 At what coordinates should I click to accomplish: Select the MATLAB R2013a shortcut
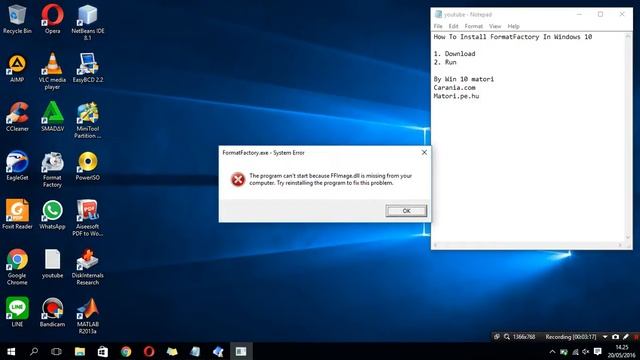point(87,316)
